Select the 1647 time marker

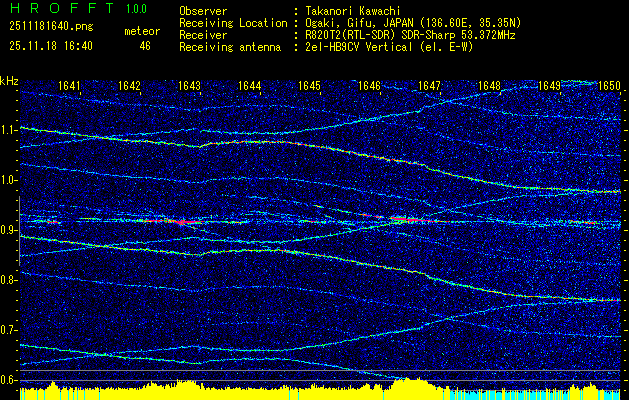[x=429, y=86]
